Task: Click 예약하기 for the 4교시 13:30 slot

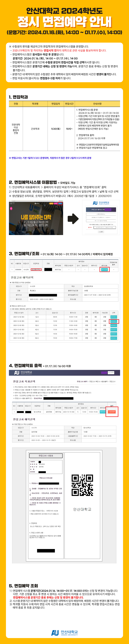Action: pos(114,330)
